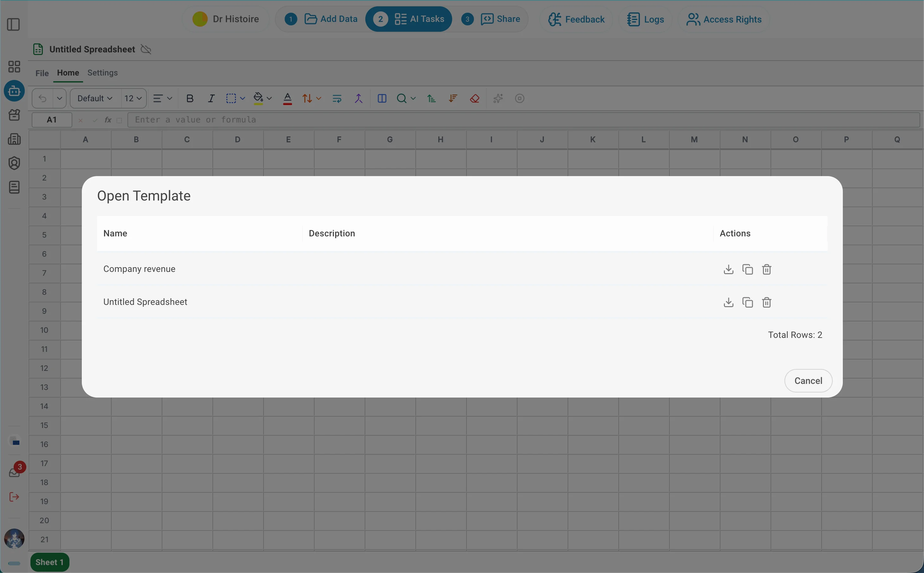The height and width of the screenshot is (573, 924).
Task: Open the logout icon in sidebar
Action: pyautogui.click(x=14, y=497)
